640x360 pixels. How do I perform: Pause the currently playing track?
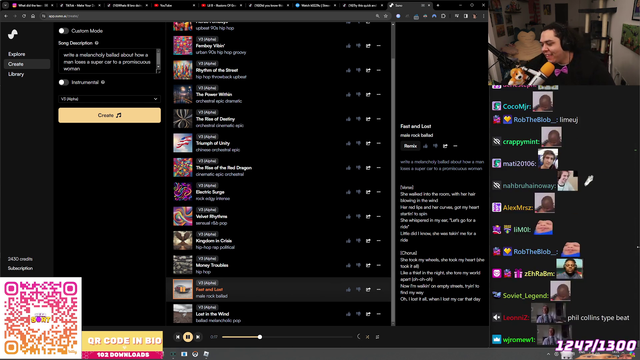coord(188,337)
